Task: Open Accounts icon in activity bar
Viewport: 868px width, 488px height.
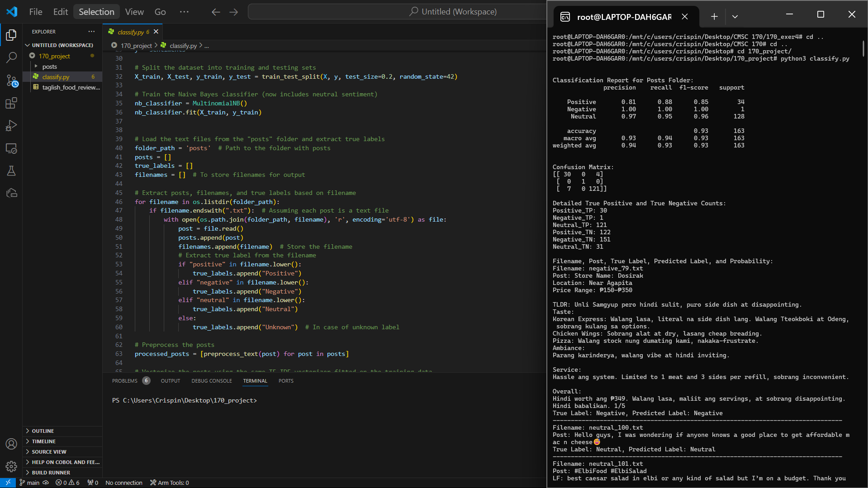Action: point(11,444)
